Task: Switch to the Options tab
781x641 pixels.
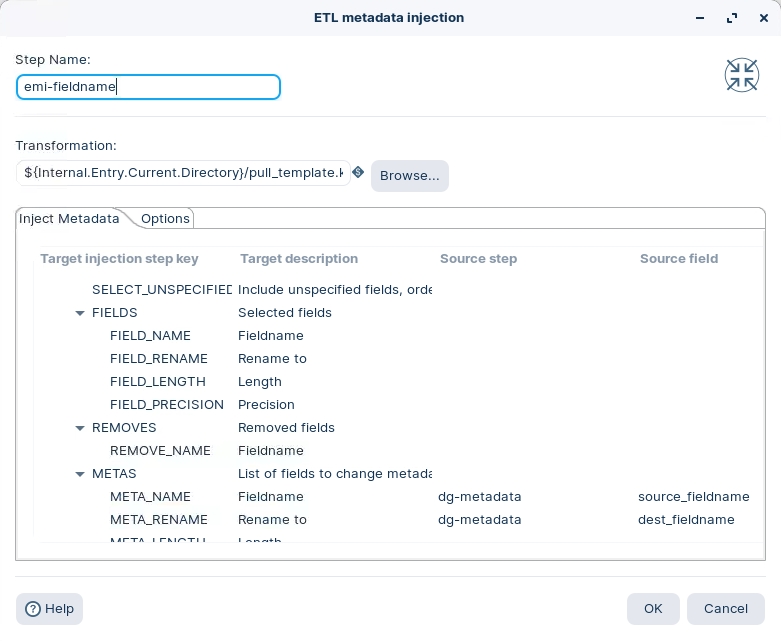Action: coord(165,219)
